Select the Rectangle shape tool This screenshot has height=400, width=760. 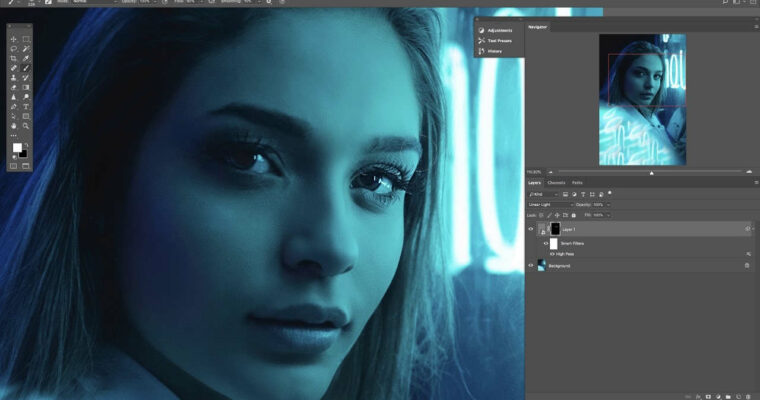coord(26,116)
